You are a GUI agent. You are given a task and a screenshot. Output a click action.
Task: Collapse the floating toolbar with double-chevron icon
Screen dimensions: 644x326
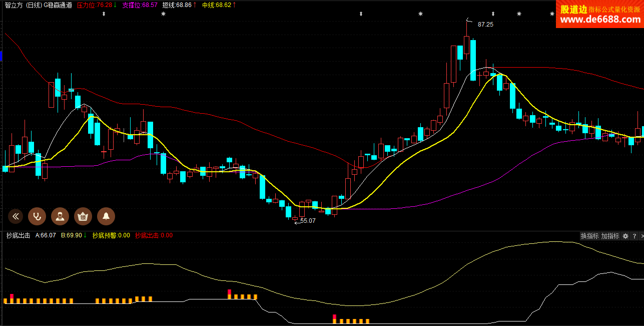coord(16,216)
